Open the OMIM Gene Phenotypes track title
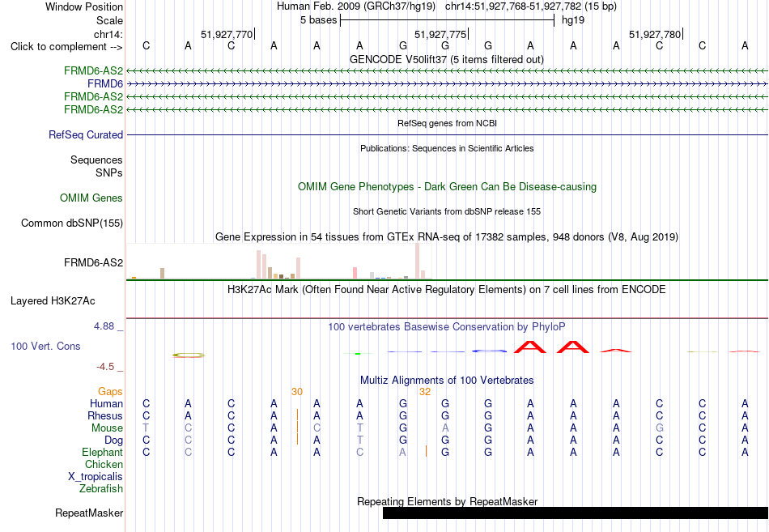 (447, 187)
